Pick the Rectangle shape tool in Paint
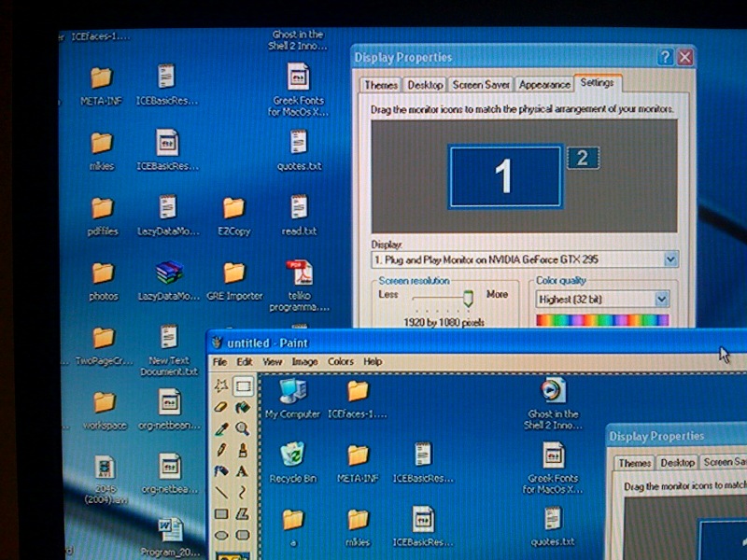The height and width of the screenshot is (560, 747). (x=221, y=514)
